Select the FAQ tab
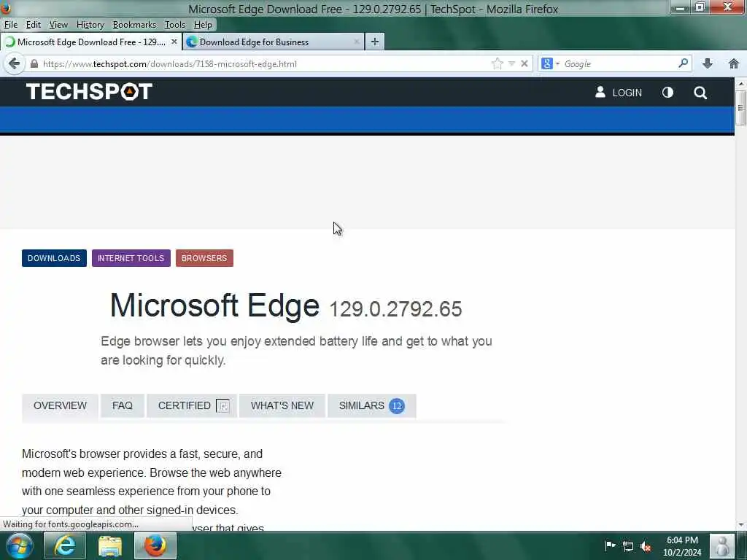Viewport: 747px width, 560px height. coord(123,405)
